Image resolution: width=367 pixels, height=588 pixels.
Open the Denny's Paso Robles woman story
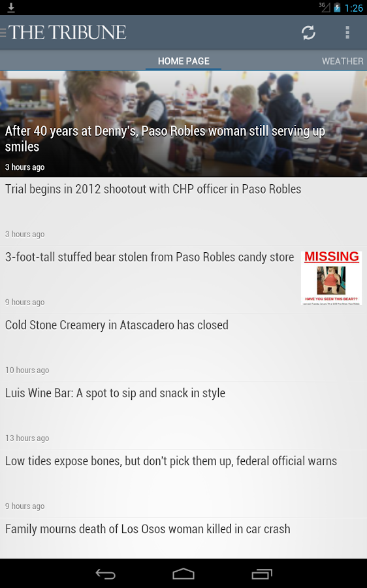(x=183, y=123)
